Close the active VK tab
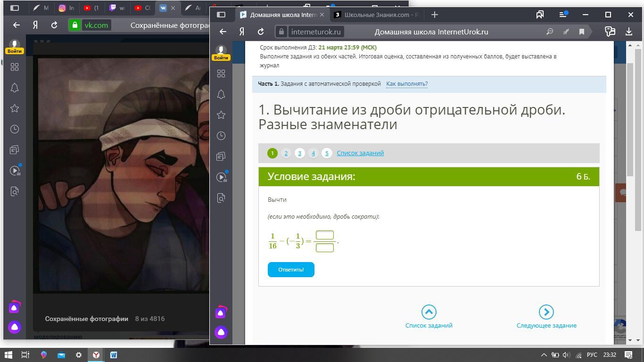This screenshot has width=644, height=362. pyautogui.click(x=173, y=8)
